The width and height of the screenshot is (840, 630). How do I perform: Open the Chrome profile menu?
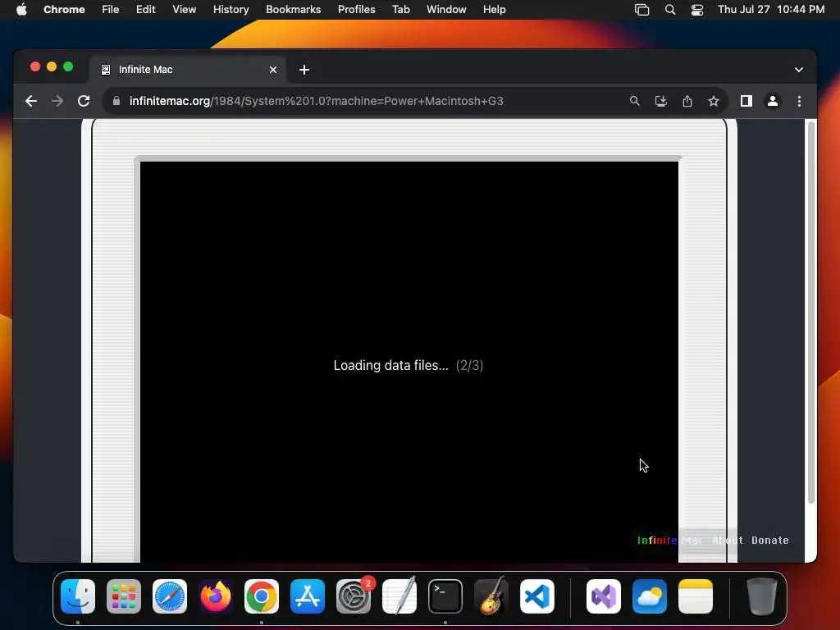coord(773,101)
